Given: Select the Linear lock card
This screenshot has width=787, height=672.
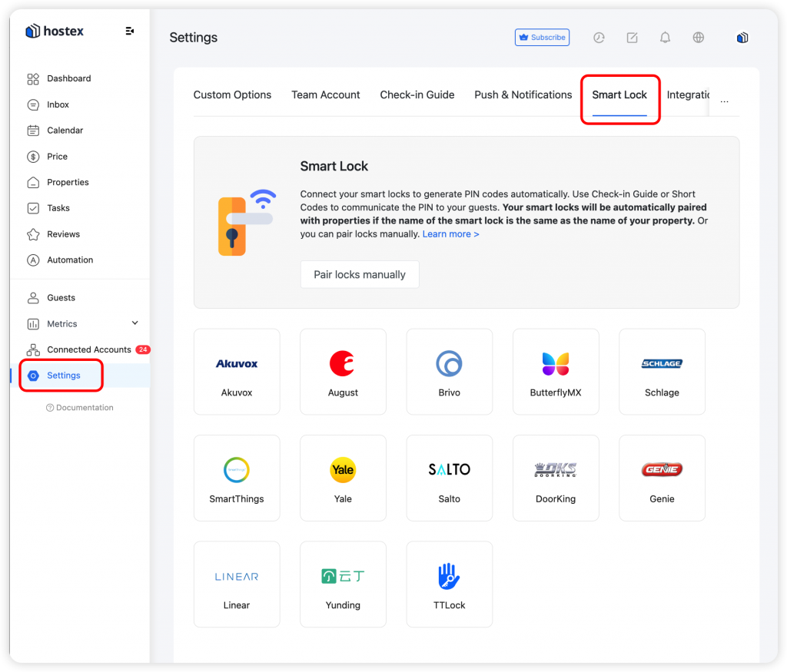Looking at the screenshot, I should point(237,584).
